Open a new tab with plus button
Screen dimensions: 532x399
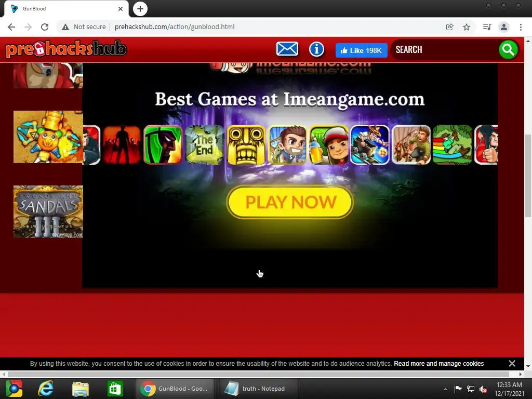(140, 9)
